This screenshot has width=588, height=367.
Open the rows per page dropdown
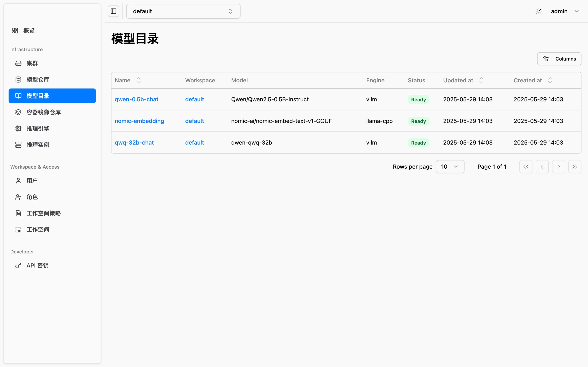(x=450, y=167)
